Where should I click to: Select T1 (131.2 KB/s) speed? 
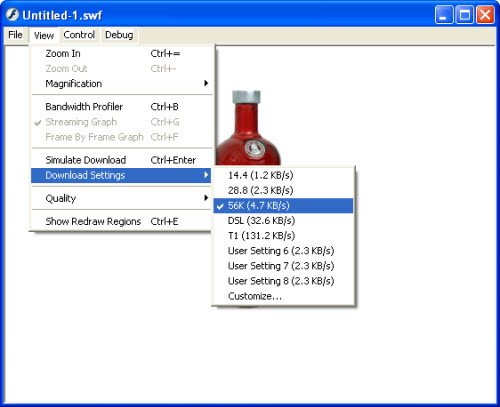[283, 236]
